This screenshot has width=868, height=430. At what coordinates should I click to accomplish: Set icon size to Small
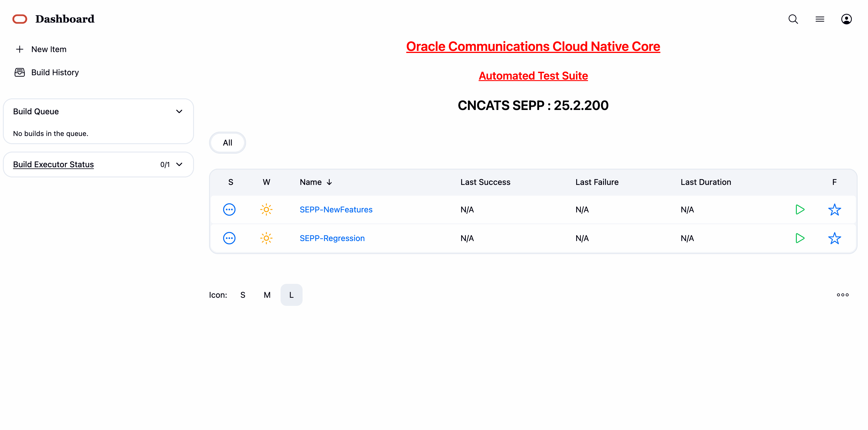click(x=243, y=295)
